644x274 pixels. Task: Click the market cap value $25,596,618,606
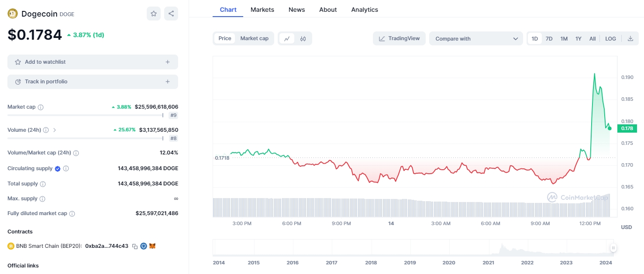pos(156,107)
